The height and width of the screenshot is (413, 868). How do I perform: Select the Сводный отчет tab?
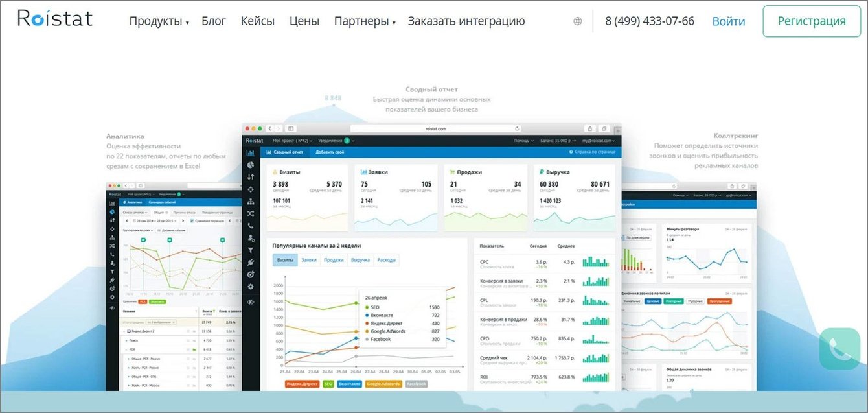[284, 152]
